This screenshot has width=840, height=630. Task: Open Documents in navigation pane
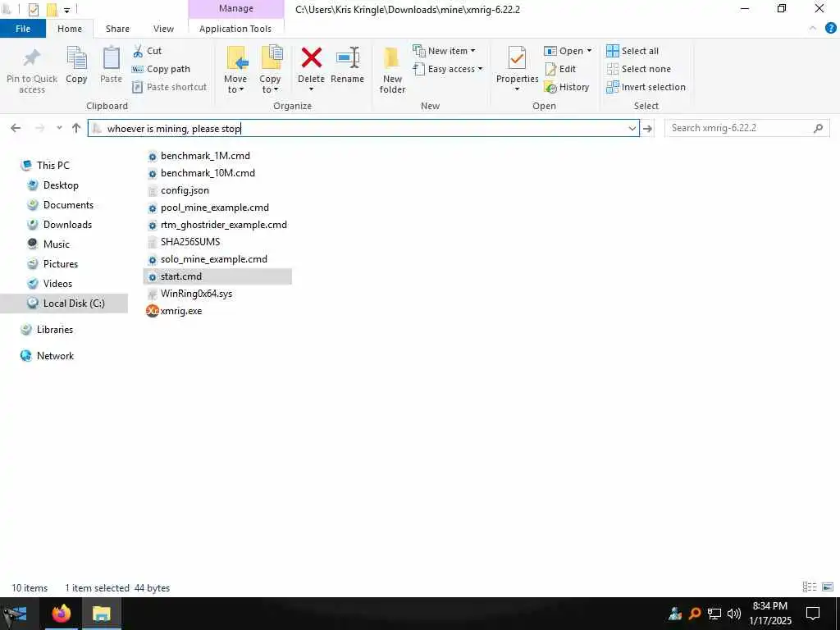[x=68, y=205]
